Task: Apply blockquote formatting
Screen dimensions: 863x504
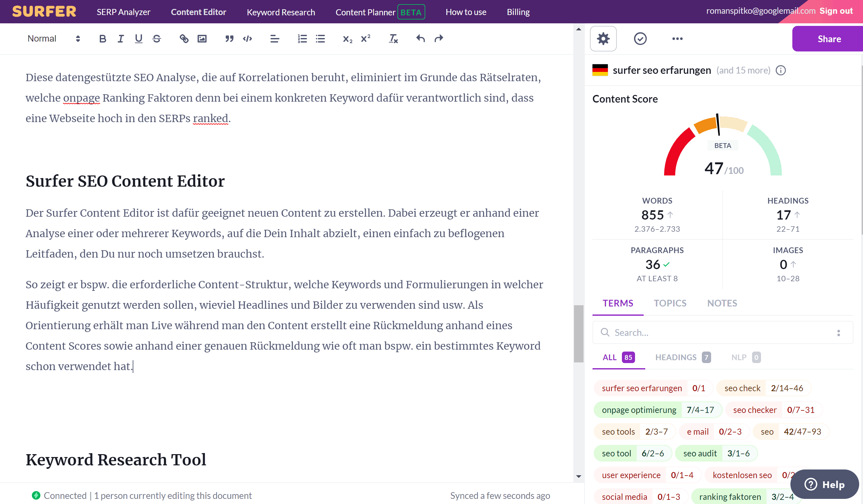Action: point(229,39)
